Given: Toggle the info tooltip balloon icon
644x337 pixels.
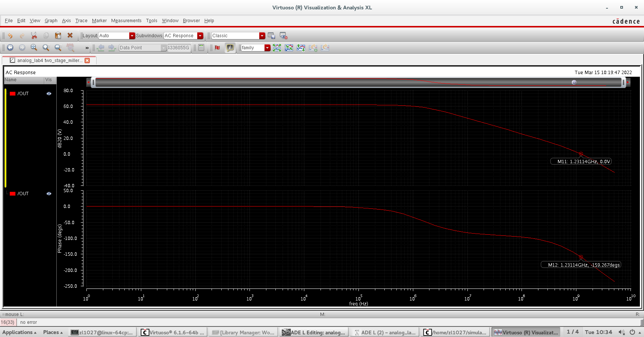Looking at the screenshot, I should (x=230, y=48).
